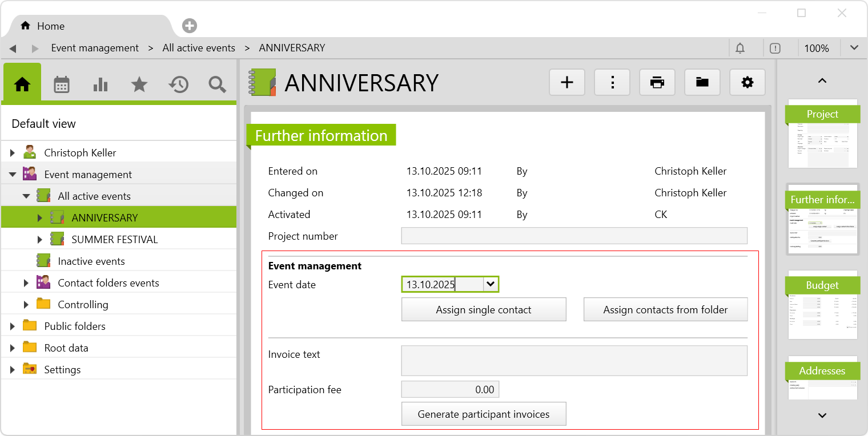The image size is (868, 436).
Task: Show favorites with the star icon
Action: [139, 85]
